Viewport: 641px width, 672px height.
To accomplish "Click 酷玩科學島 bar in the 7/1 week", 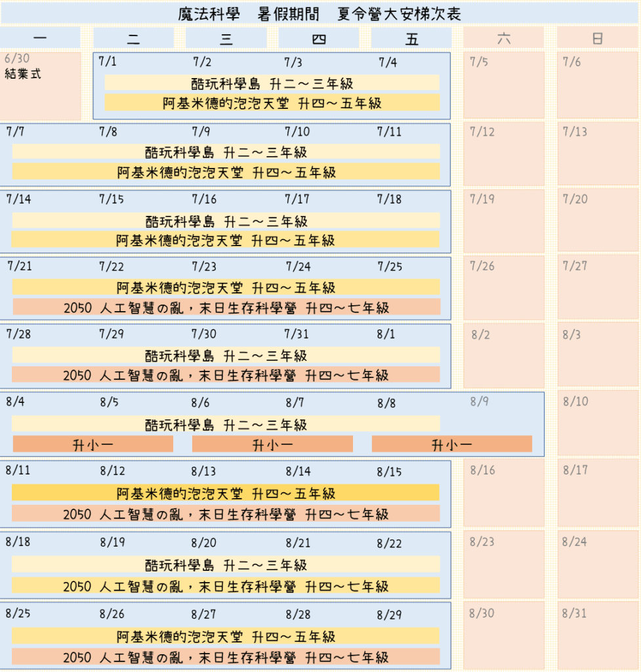I will [272, 83].
